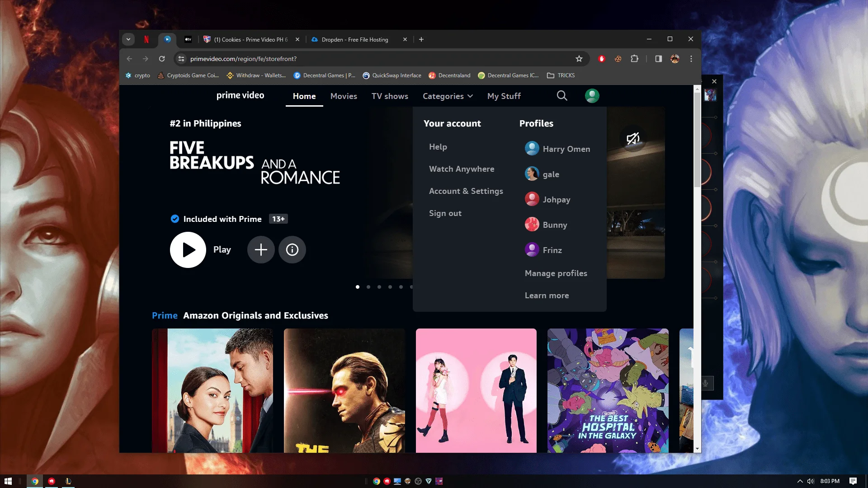Image resolution: width=868 pixels, height=488 pixels.
Task: Click the green profile avatar in header
Action: pos(592,95)
